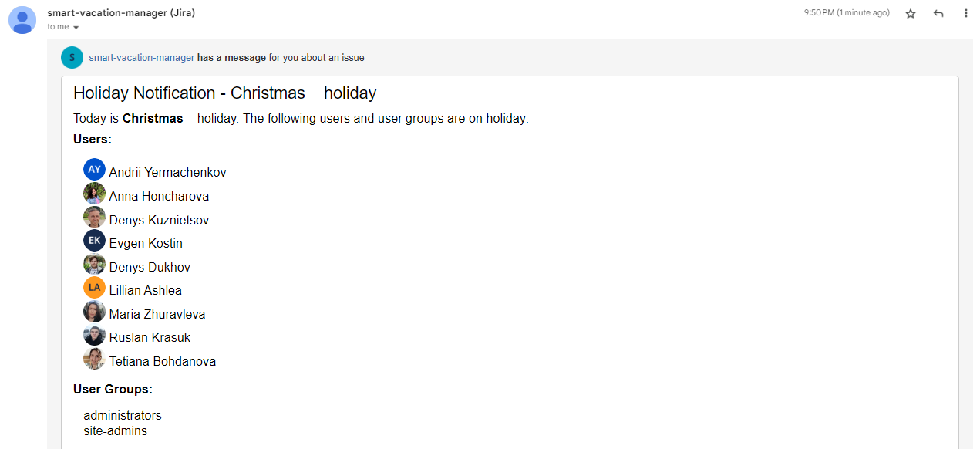The height and width of the screenshot is (449, 980).
Task: Click Evgen Kostin's EK avatar
Action: click(x=94, y=241)
